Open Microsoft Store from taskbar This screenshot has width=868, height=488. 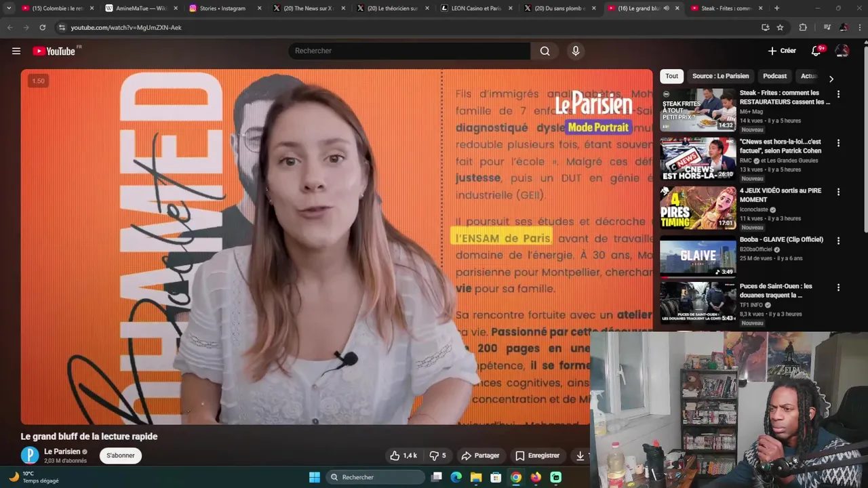click(x=496, y=477)
